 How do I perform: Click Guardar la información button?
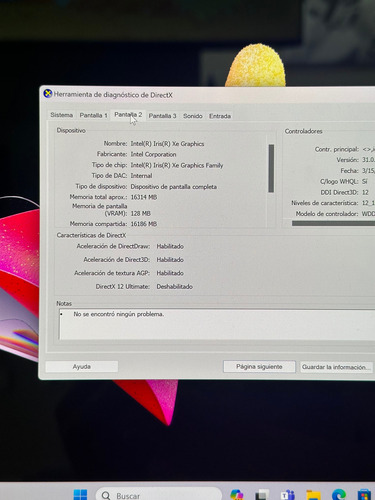pos(336,367)
